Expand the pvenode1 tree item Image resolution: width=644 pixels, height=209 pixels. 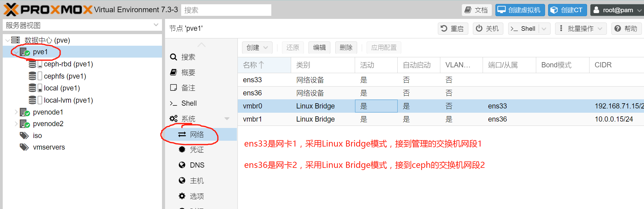coord(16,112)
